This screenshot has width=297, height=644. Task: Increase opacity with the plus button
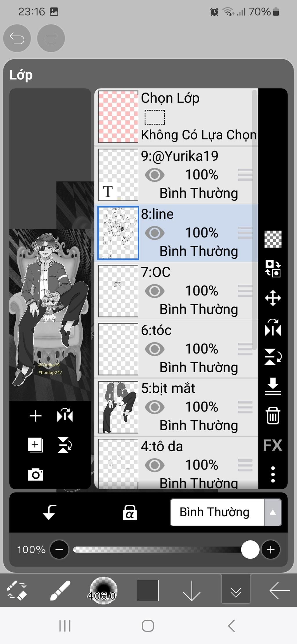(271, 549)
